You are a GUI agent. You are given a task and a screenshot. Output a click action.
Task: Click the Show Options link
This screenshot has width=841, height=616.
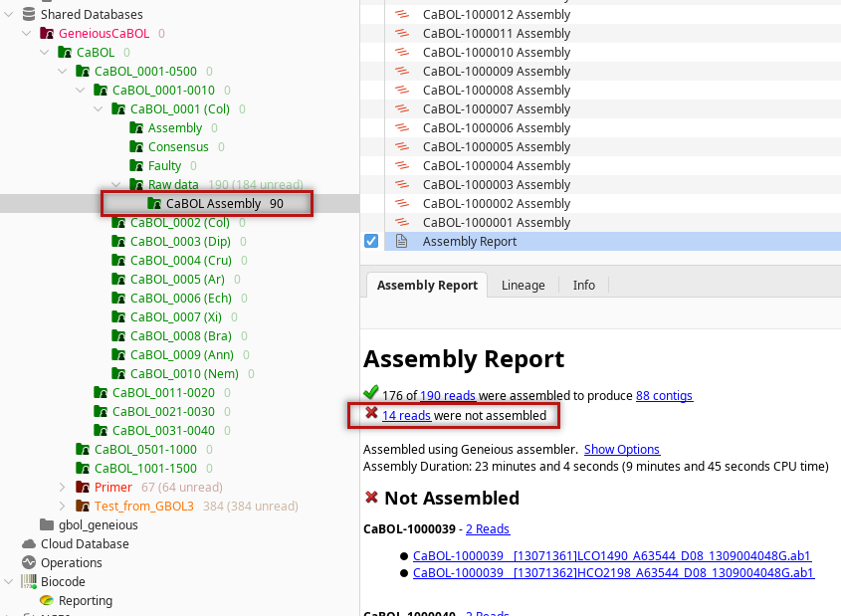point(621,450)
